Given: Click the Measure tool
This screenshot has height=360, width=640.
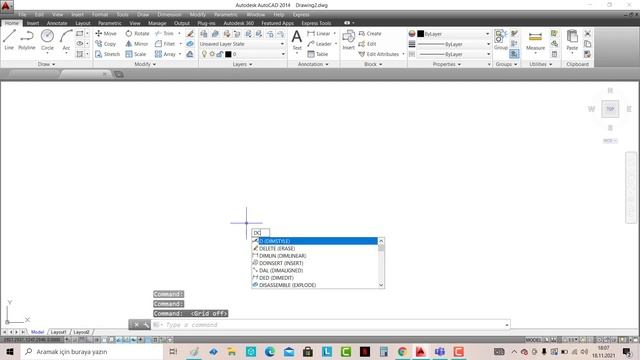Looking at the screenshot, I should point(535,40).
